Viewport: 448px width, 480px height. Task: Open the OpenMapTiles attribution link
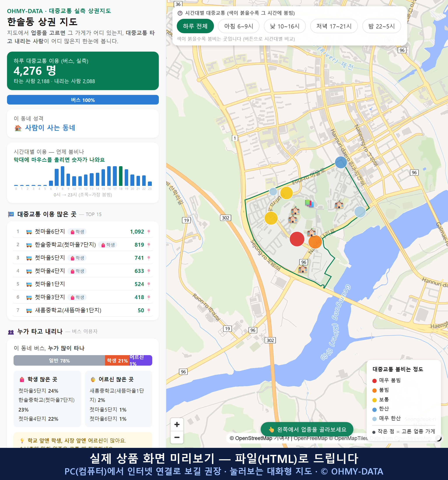point(349,438)
